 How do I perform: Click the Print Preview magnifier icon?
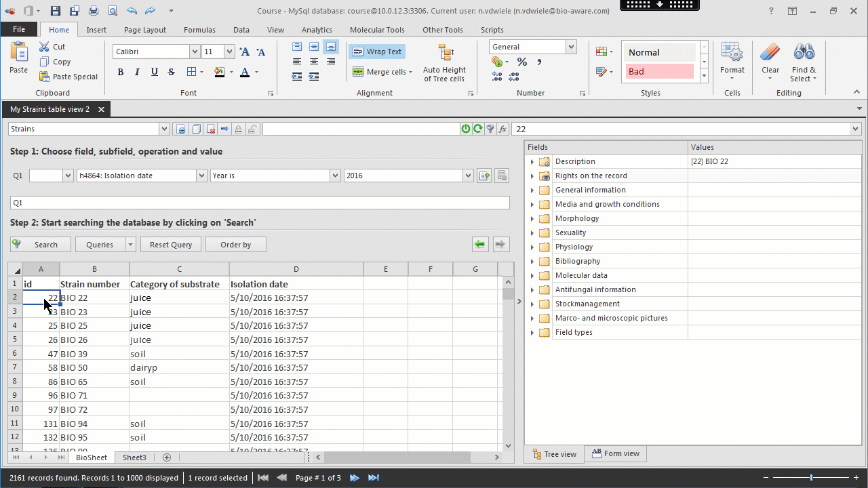click(x=113, y=11)
